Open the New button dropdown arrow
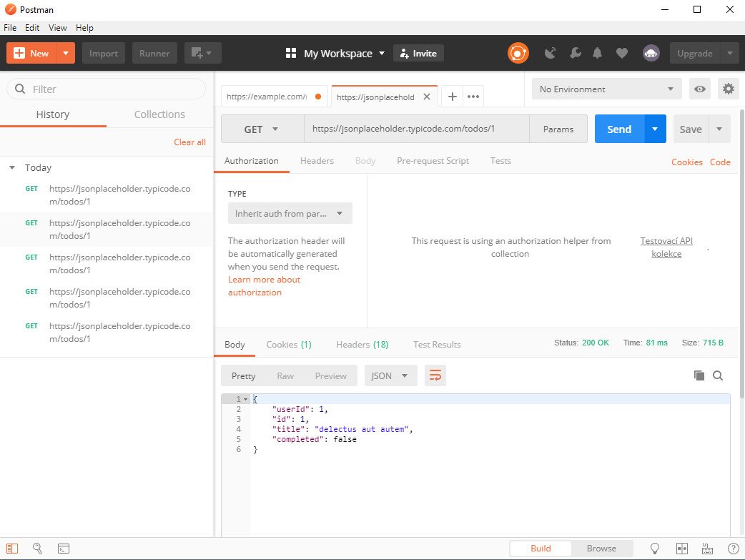Image resolution: width=745 pixels, height=560 pixels. pyautogui.click(x=66, y=53)
